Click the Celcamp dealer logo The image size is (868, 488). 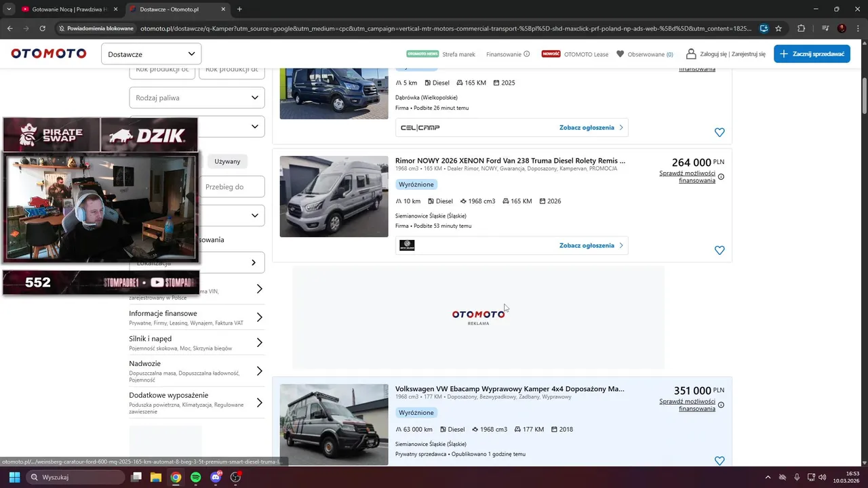click(420, 127)
